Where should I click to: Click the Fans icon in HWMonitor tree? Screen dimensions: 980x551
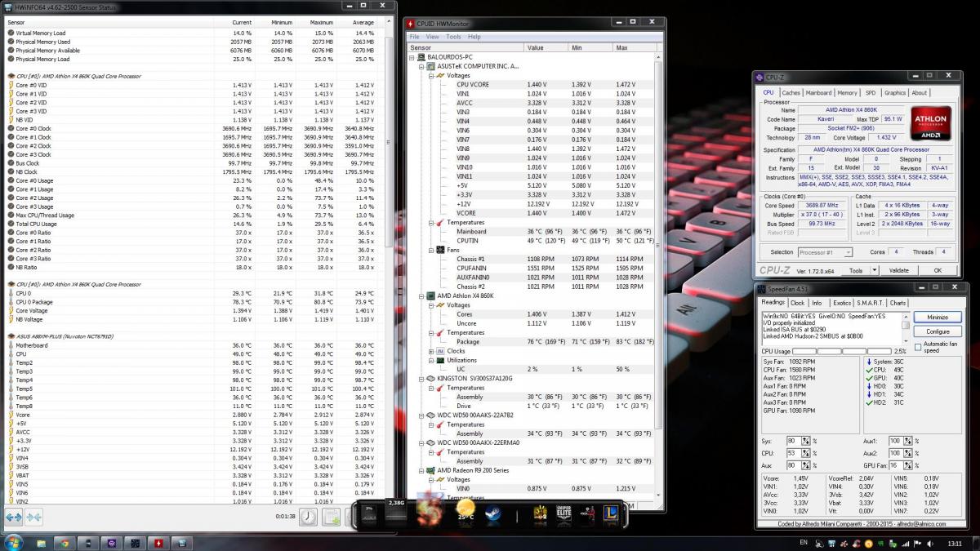[x=441, y=250]
